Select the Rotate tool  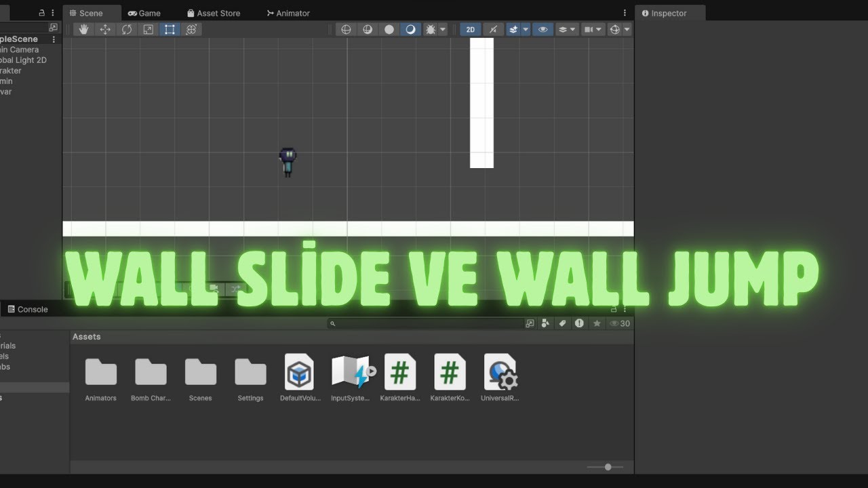(x=127, y=29)
